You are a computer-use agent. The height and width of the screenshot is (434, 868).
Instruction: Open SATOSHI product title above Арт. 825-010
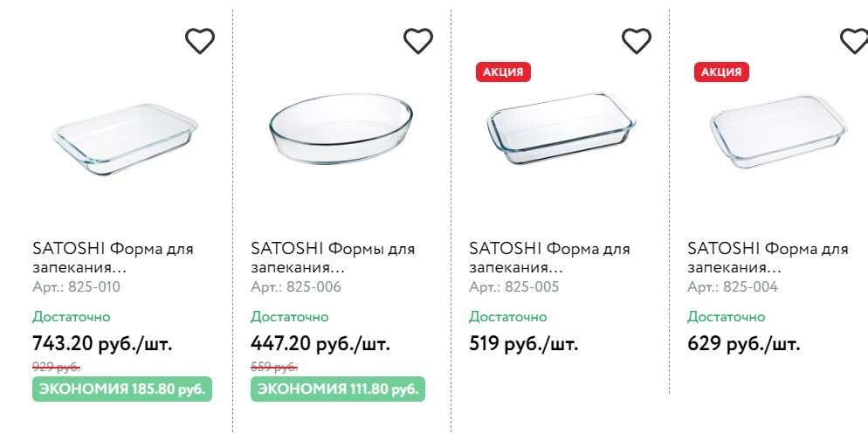tap(113, 258)
